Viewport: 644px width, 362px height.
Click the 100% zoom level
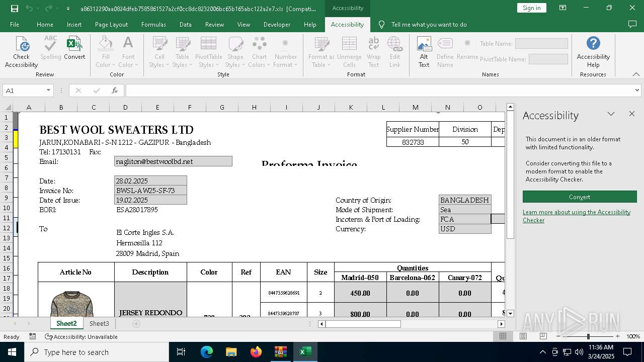[633, 337]
